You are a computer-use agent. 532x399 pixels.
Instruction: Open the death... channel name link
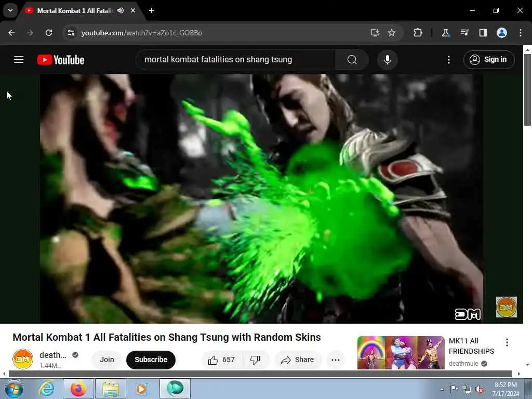[53, 355]
